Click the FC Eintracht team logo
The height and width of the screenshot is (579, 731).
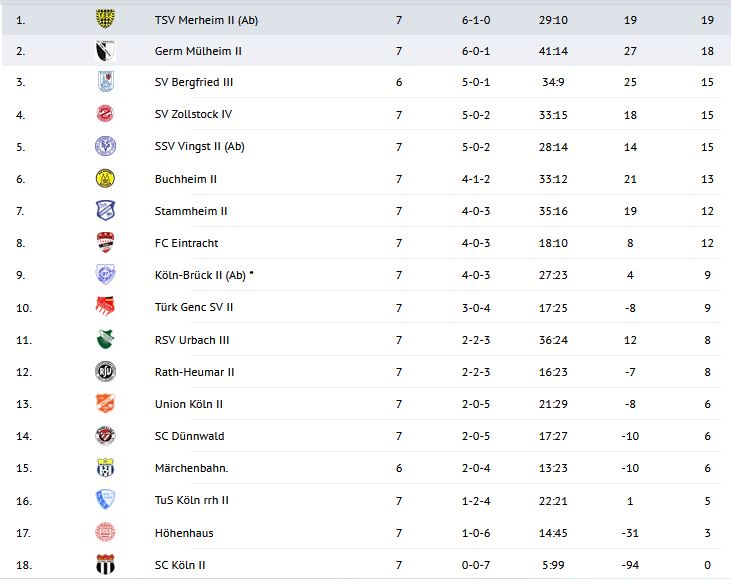[x=105, y=243]
